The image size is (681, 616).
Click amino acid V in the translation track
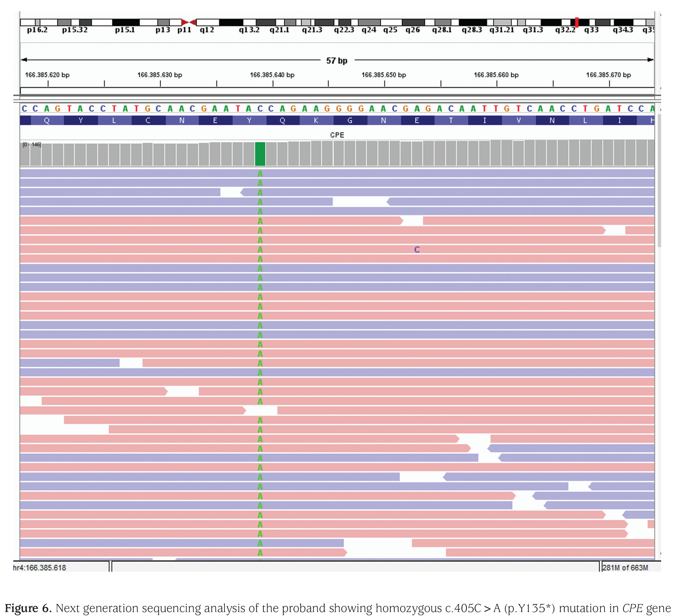coord(519,121)
